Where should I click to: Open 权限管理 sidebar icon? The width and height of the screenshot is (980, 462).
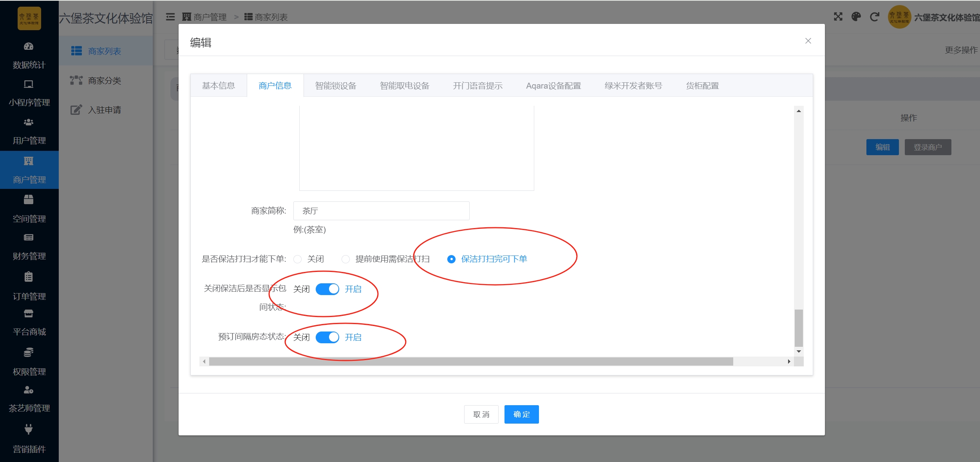click(x=29, y=352)
